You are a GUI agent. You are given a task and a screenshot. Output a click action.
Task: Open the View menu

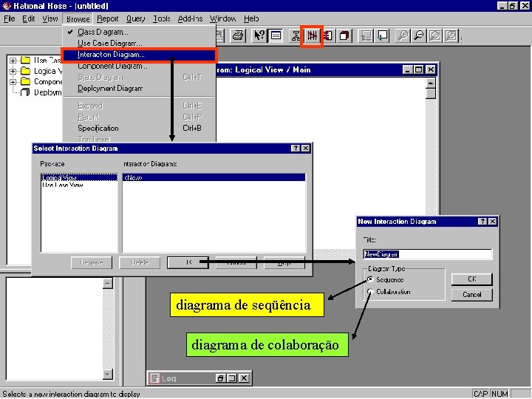pyautogui.click(x=50, y=18)
